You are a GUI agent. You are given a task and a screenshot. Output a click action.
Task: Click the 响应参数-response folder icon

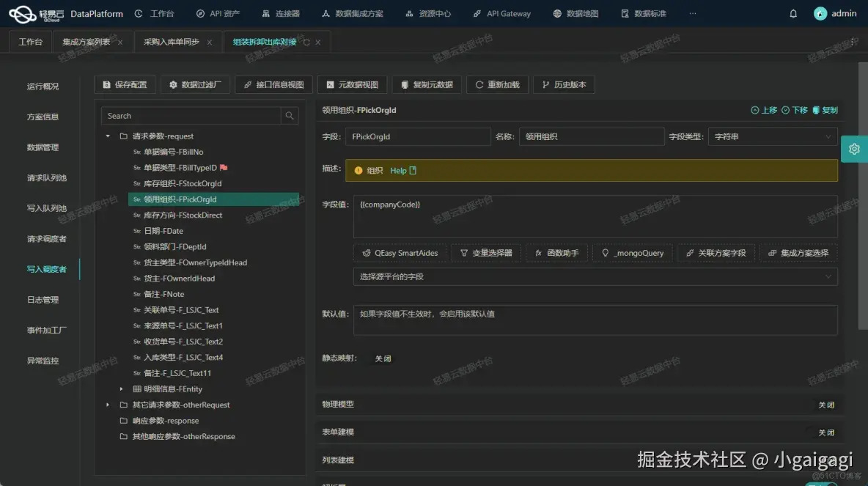[x=123, y=420]
